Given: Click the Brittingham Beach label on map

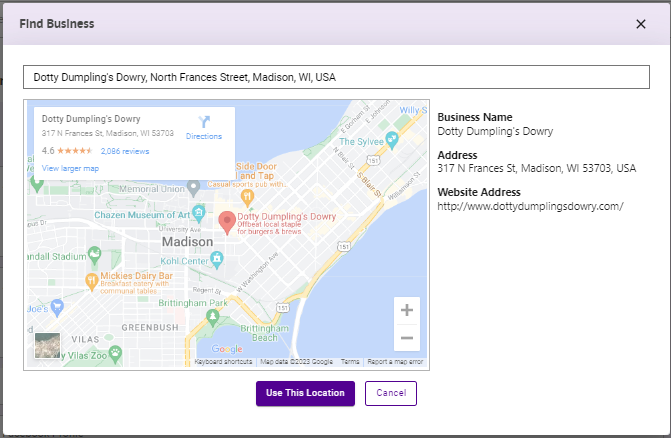Looking at the screenshot, I should 264,333.
